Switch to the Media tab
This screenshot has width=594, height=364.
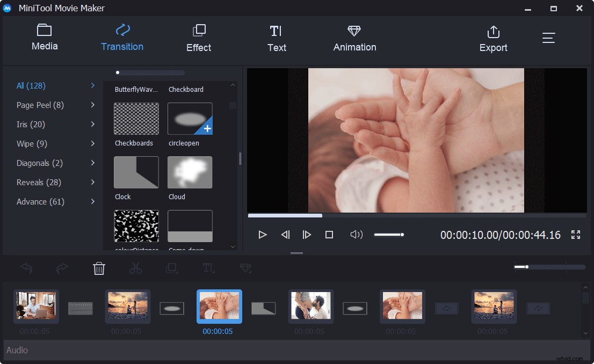[x=45, y=38]
